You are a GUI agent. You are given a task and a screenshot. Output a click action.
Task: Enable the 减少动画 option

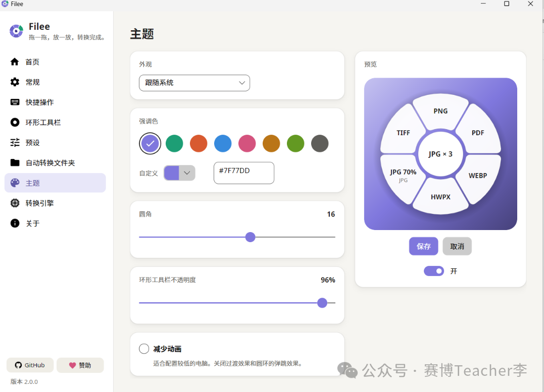(144, 349)
